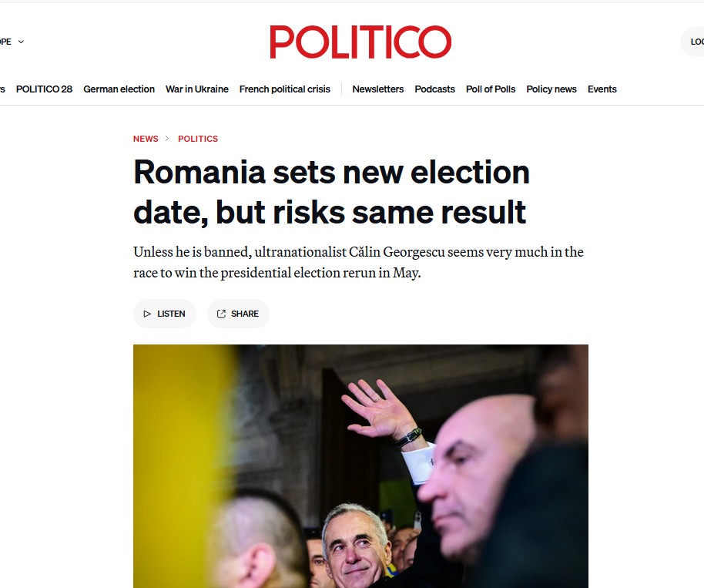Click the article headline about Romania's election
The image size is (704, 588).
pyautogui.click(x=331, y=192)
